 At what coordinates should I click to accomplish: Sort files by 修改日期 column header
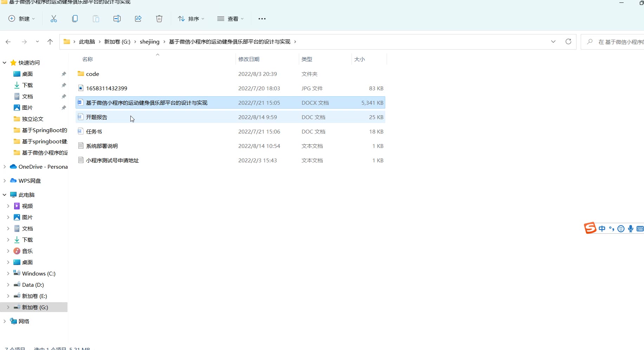coord(249,59)
